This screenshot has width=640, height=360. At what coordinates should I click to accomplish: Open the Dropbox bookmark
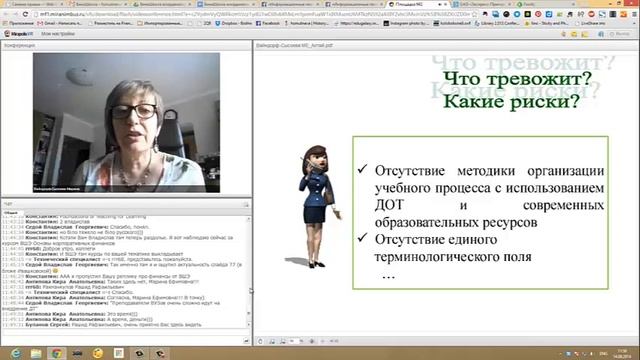pyautogui.click(x=233, y=24)
